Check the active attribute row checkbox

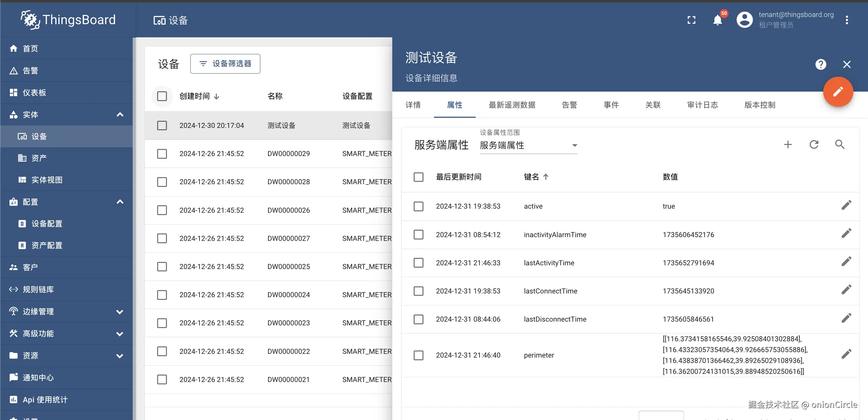pos(418,206)
